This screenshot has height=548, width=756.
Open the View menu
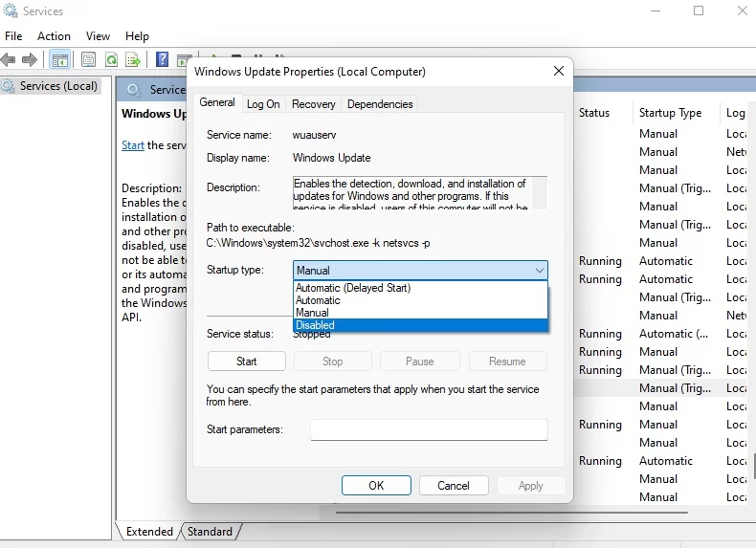point(98,36)
